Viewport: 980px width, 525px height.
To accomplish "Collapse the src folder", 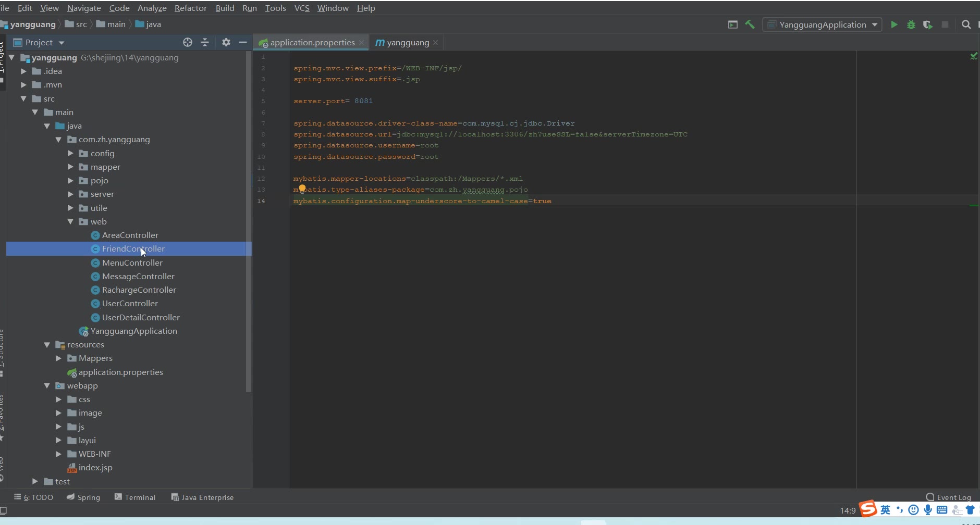I will coord(23,98).
